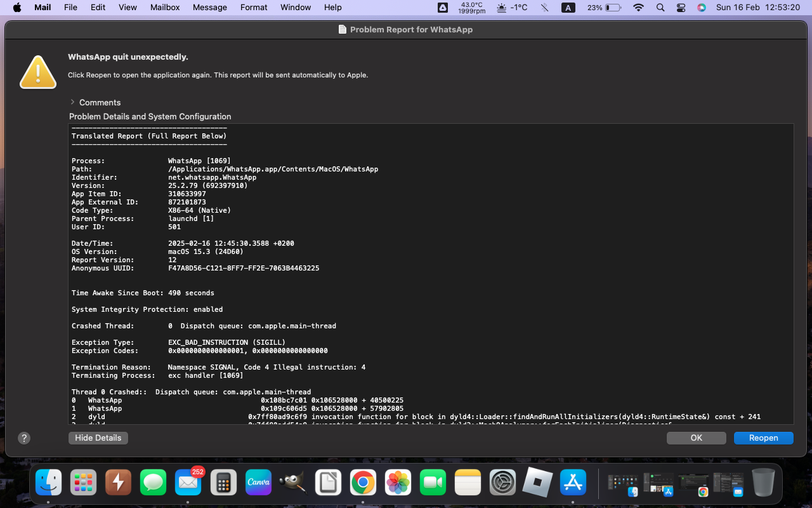Click the 'Problem Details and System Configuration' label

(x=150, y=116)
